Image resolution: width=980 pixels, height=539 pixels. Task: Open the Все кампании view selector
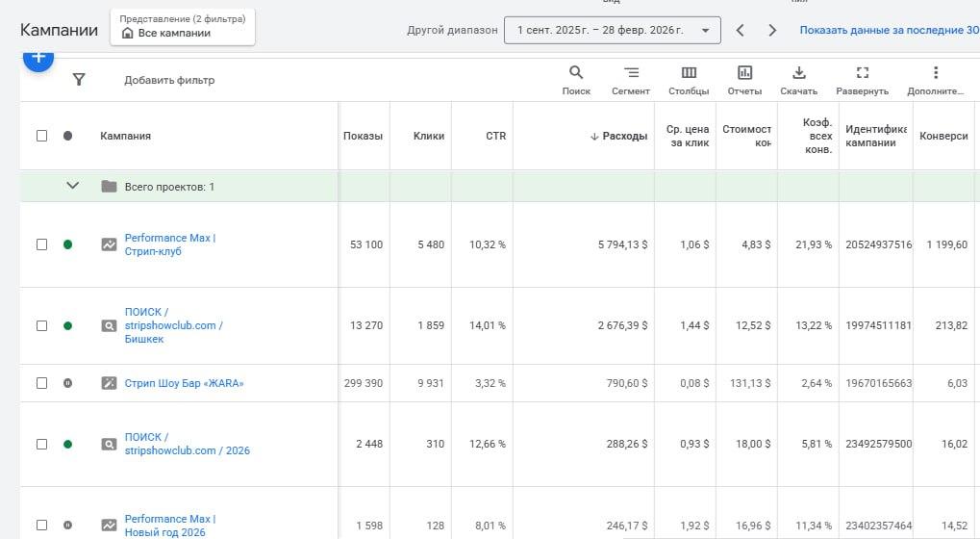(x=183, y=27)
